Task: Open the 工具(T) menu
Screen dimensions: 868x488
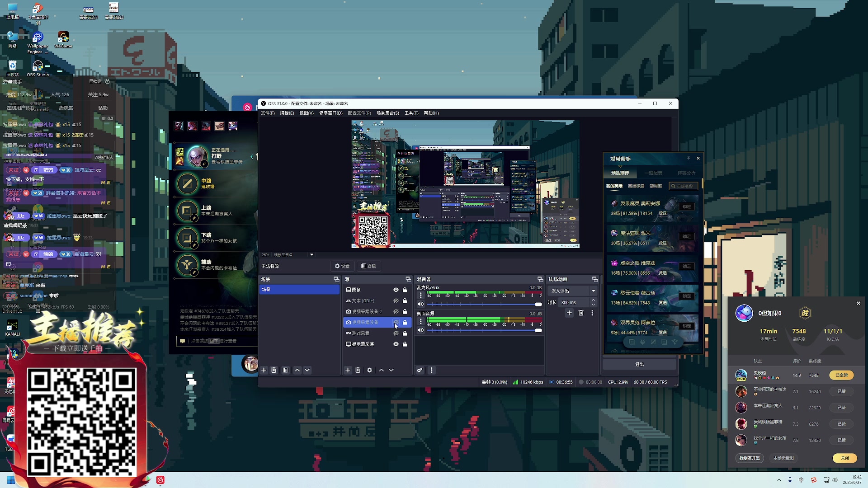Action: (411, 113)
